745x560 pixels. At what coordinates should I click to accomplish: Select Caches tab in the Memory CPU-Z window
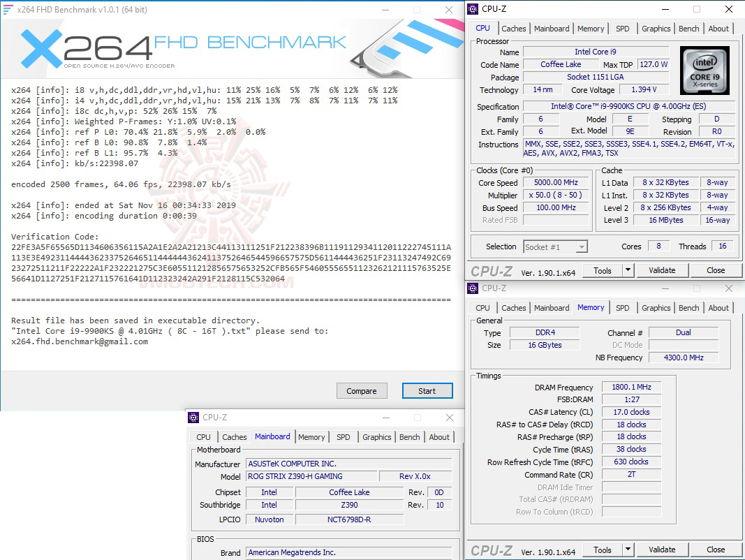[514, 308]
